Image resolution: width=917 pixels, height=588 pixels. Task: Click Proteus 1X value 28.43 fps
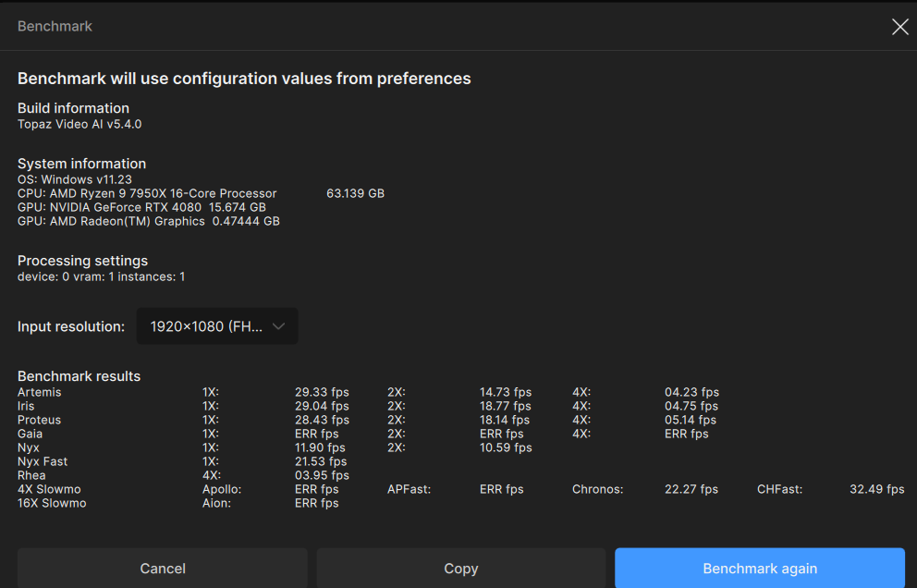(x=322, y=420)
